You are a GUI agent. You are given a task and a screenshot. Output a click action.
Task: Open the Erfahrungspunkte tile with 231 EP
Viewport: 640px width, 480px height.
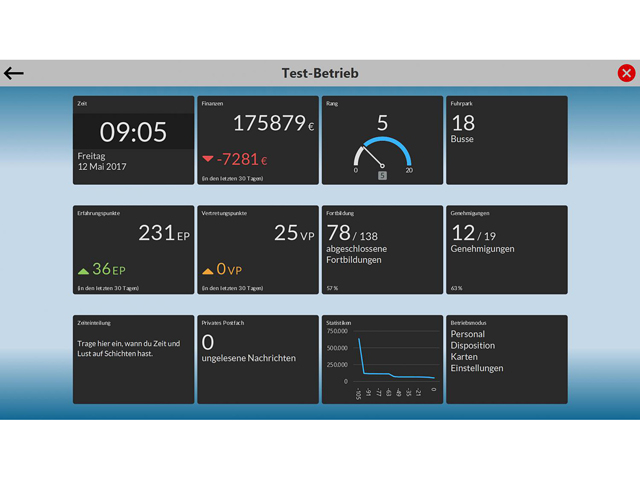[133, 250]
